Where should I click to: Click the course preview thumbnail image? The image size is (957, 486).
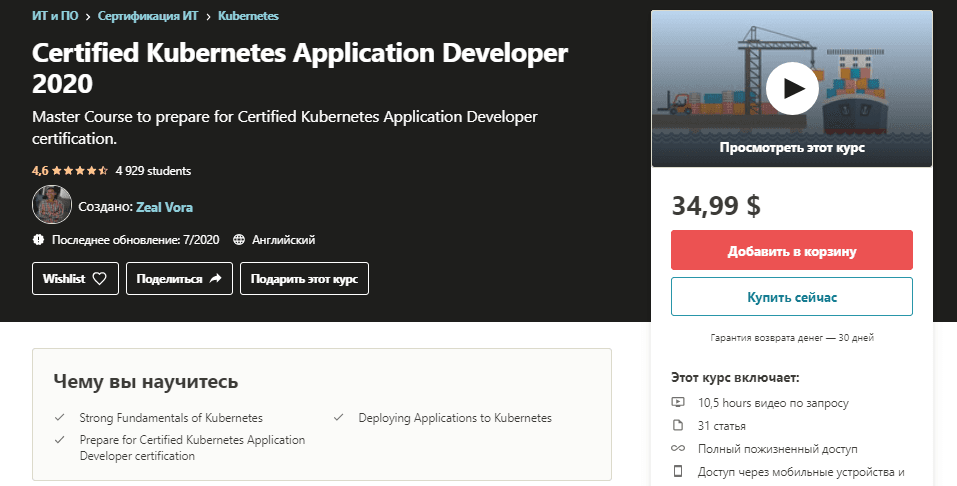(x=792, y=89)
